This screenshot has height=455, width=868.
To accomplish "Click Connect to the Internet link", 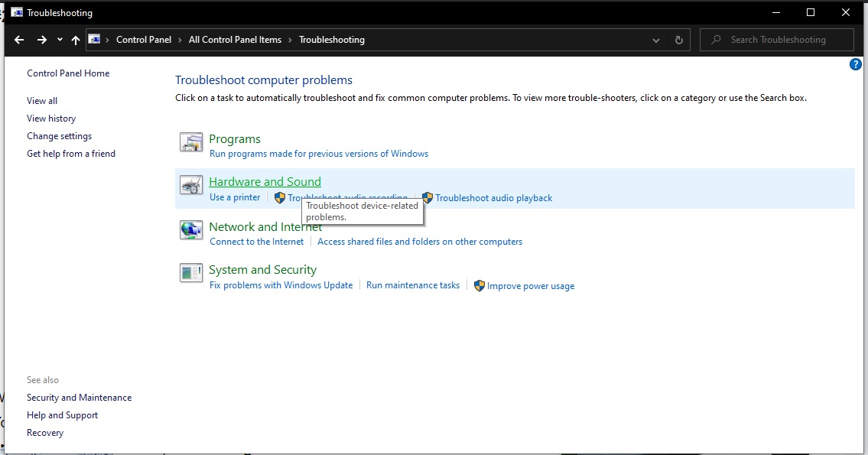I will coord(256,242).
